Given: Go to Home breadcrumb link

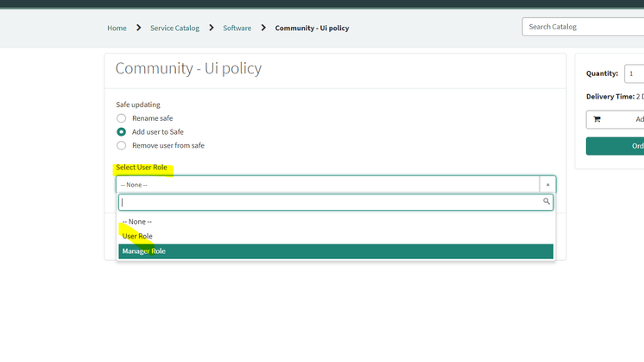Looking at the screenshot, I should point(117,28).
